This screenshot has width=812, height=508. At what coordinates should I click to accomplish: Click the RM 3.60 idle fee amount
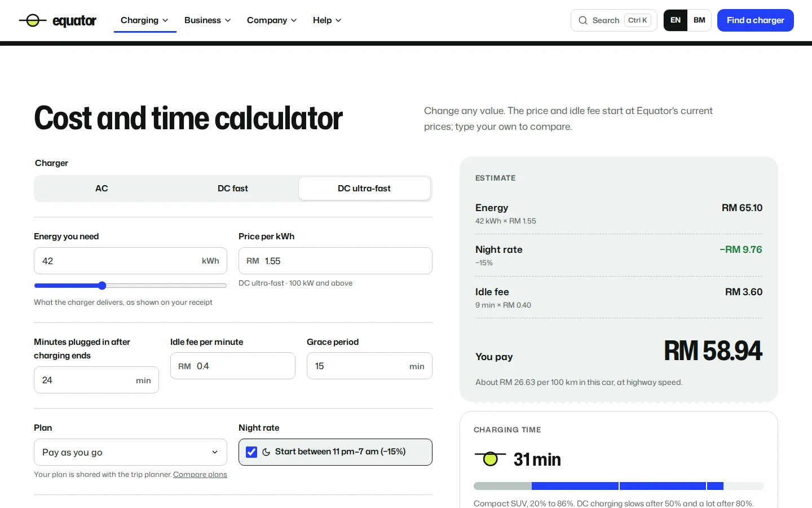(x=744, y=292)
